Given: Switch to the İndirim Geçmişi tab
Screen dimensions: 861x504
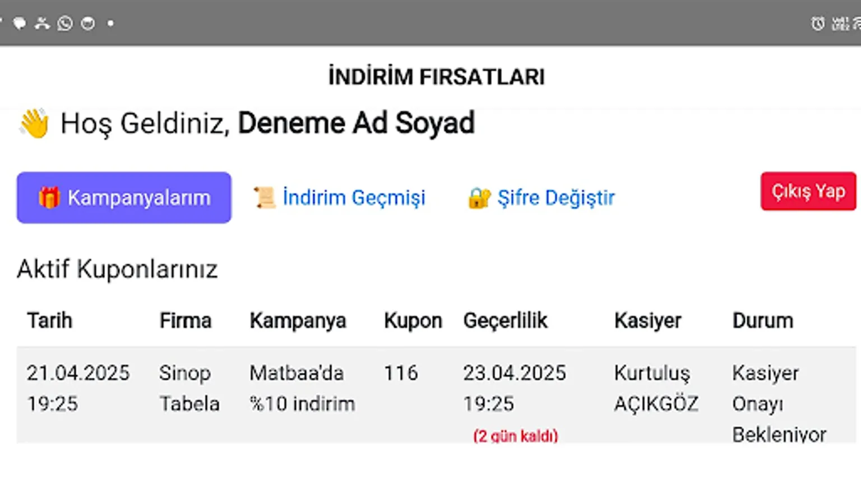Looking at the screenshot, I should tap(354, 197).
